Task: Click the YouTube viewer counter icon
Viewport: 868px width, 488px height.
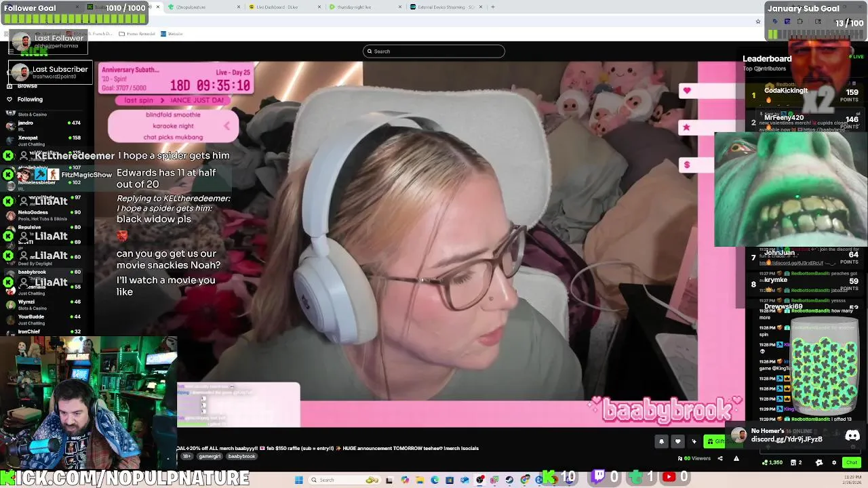Action: [668, 477]
